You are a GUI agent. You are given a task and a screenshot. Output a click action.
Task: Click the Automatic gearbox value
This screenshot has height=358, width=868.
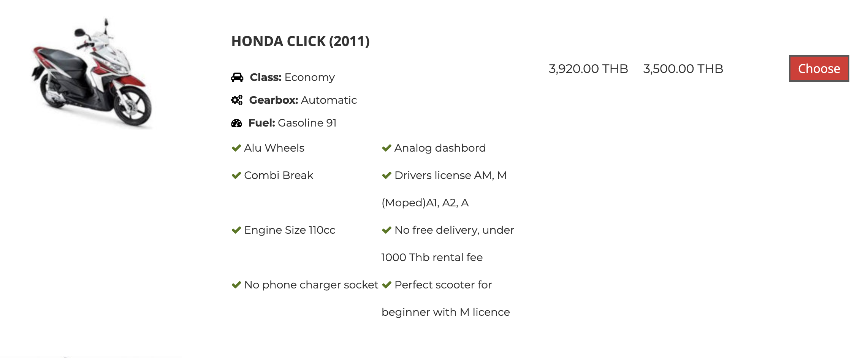(329, 100)
